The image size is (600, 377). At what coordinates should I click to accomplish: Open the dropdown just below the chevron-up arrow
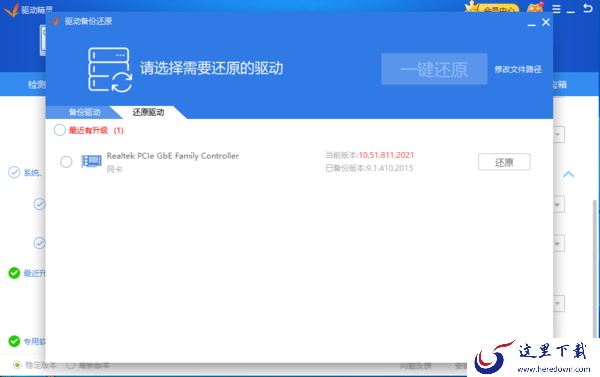coord(559,205)
